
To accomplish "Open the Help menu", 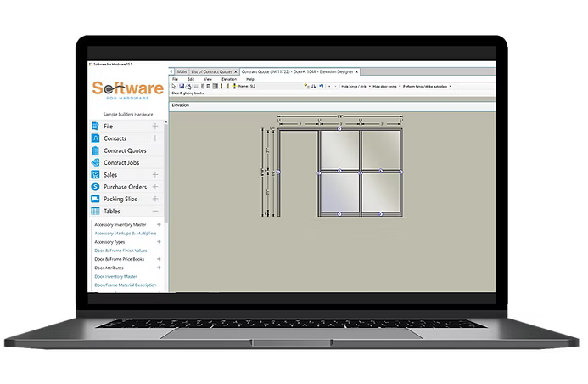I will 250,79.
